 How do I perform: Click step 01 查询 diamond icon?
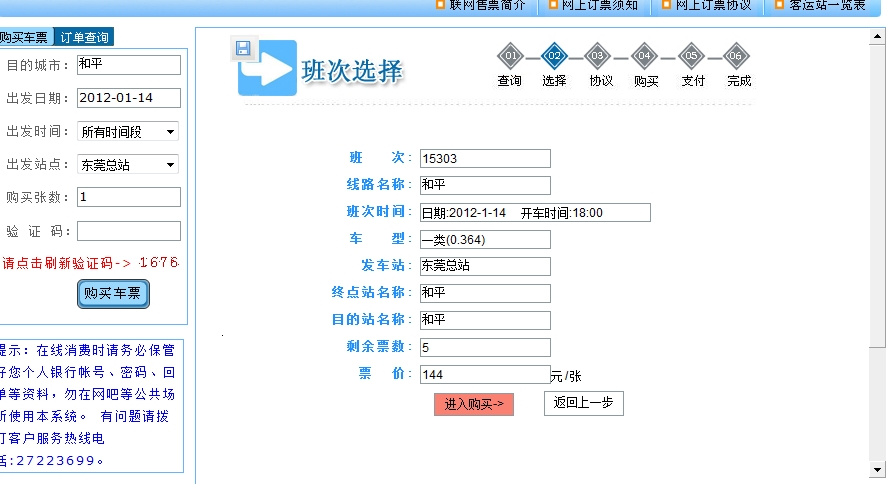[x=510, y=56]
